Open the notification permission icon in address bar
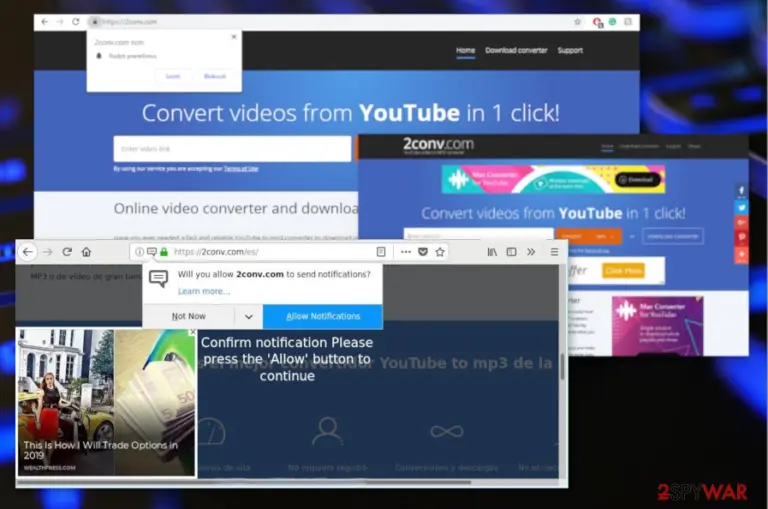Screen dimensions: 768x509 tap(152, 252)
